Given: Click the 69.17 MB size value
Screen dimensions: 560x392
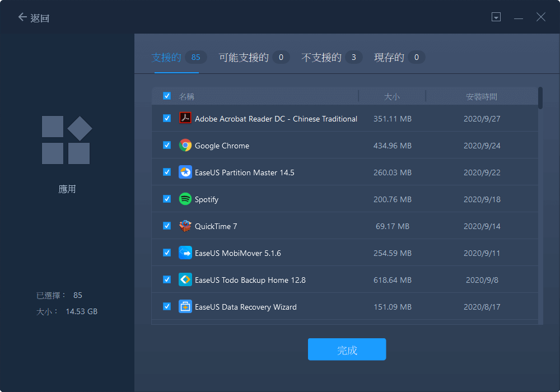Looking at the screenshot, I should [392, 226].
